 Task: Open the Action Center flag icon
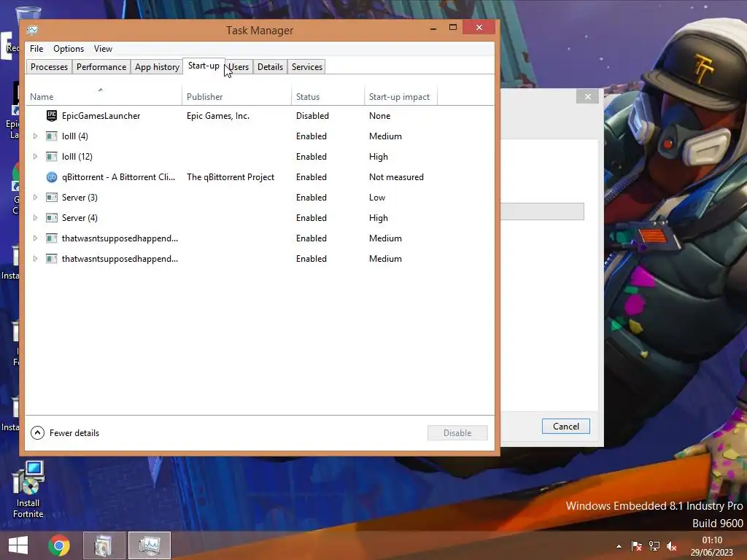click(636, 546)
